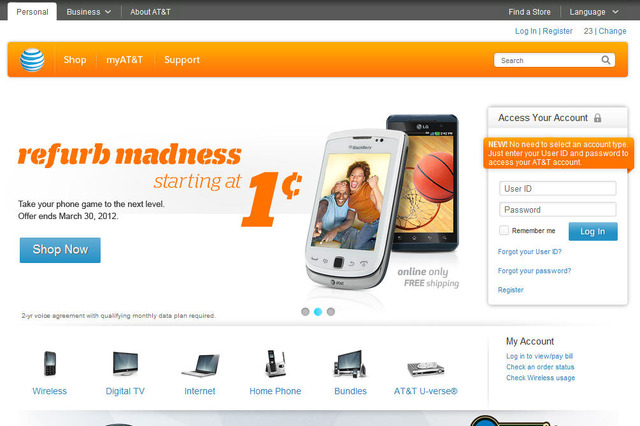This screenshot has height=426, width=640.
Task: Open the Digital TV monitor icon
Action: click(125, 363)
